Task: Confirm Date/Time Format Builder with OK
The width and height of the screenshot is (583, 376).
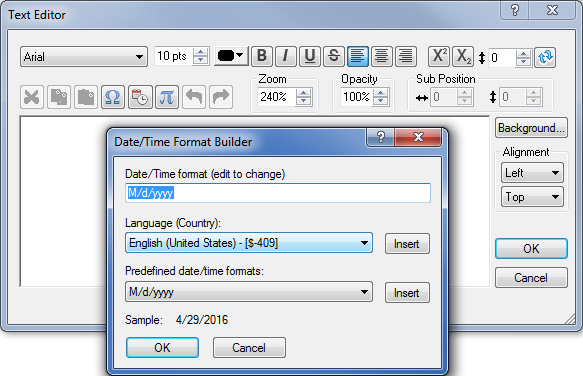Action: click(162, 348)
